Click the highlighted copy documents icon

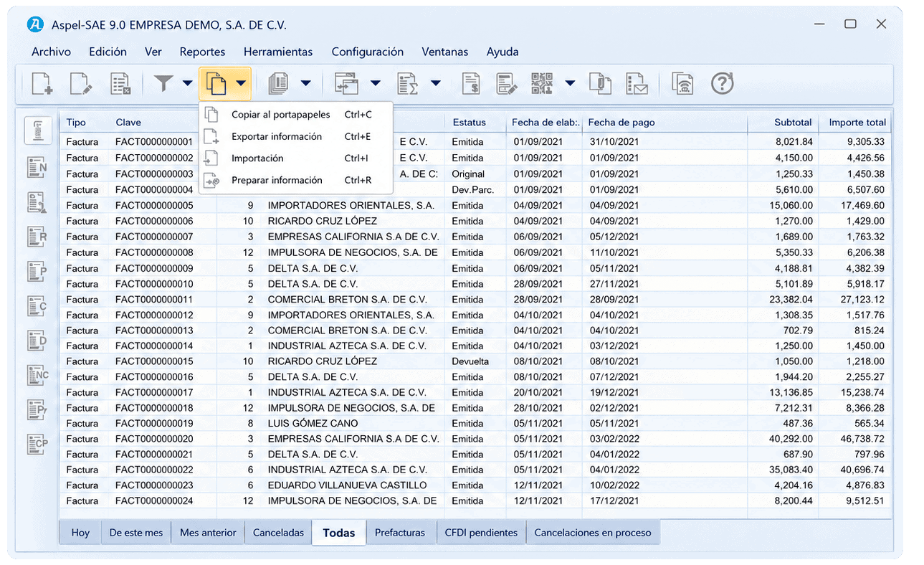[x=216, y=83]
